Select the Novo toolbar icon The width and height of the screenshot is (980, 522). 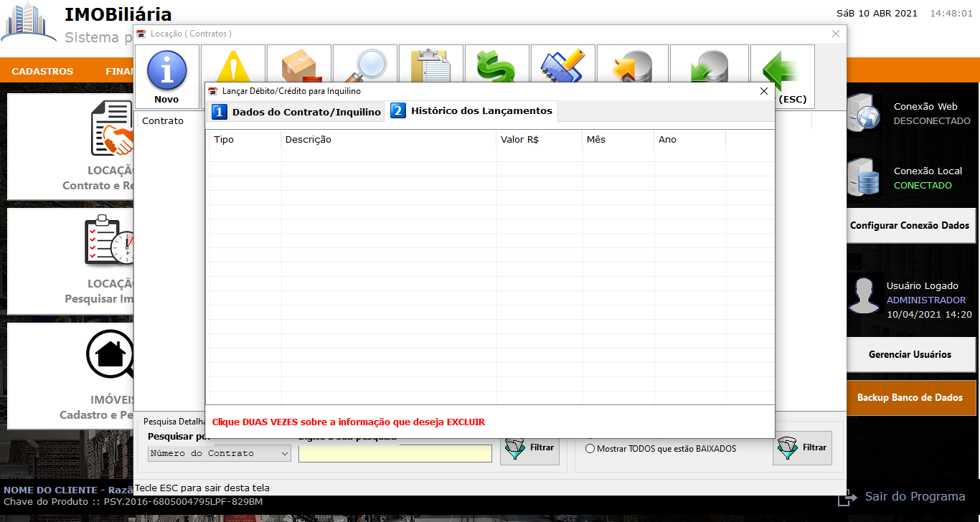point(166,75)
